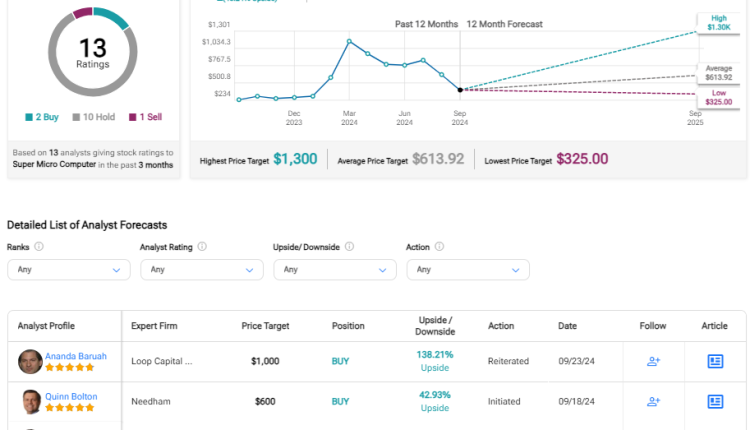Viewport: 750px width, 430px height.
Task: Open the article icon for Ananda Baruah
Action: click(x=715, y=361)
